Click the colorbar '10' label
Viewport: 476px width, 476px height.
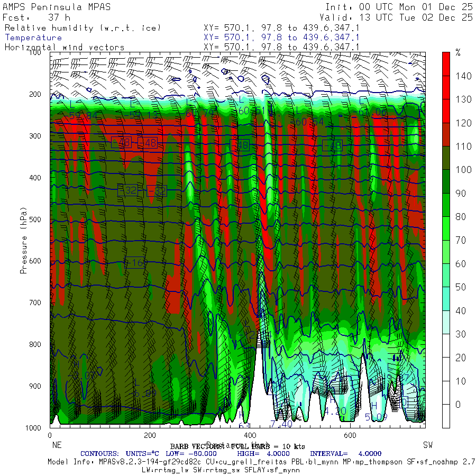(461, 381)
